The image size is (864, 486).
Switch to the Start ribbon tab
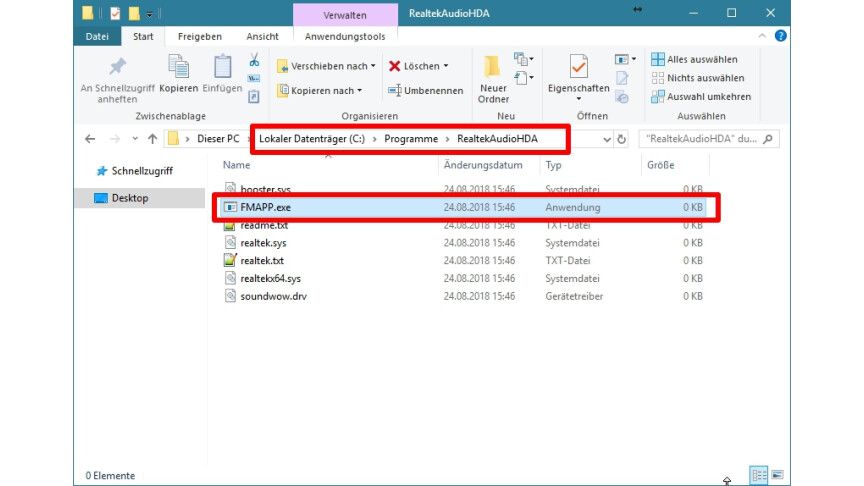143,36
